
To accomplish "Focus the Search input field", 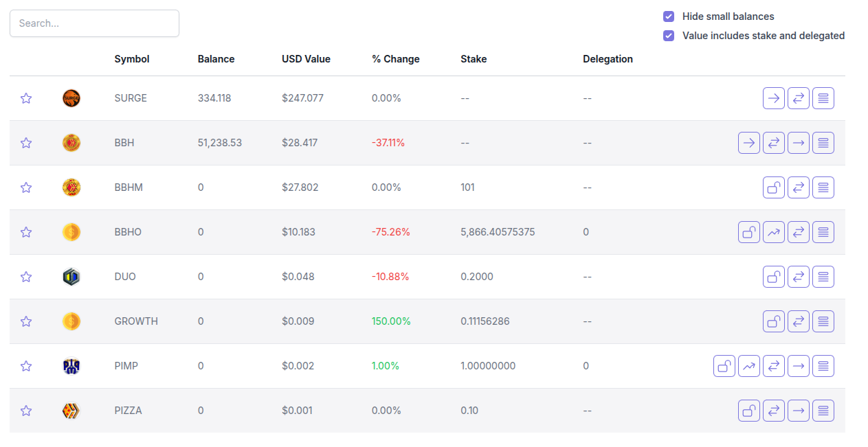I will tap(94, 23).
